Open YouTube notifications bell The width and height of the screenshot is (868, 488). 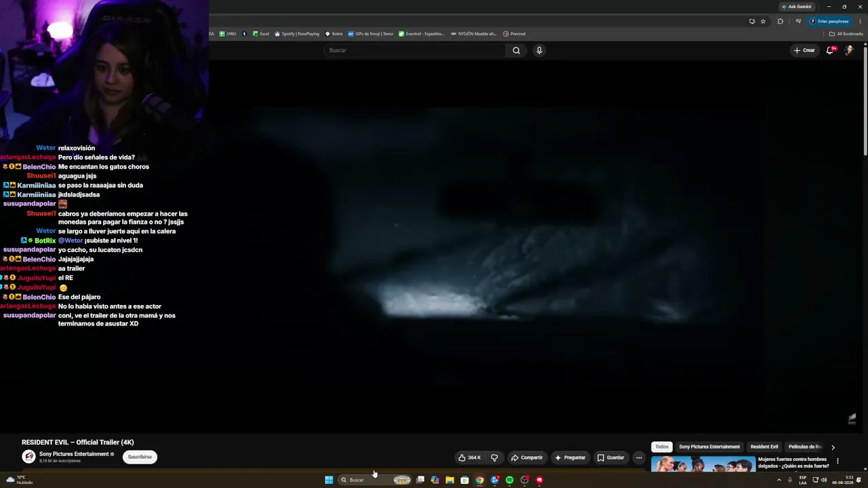pos(830,50)
